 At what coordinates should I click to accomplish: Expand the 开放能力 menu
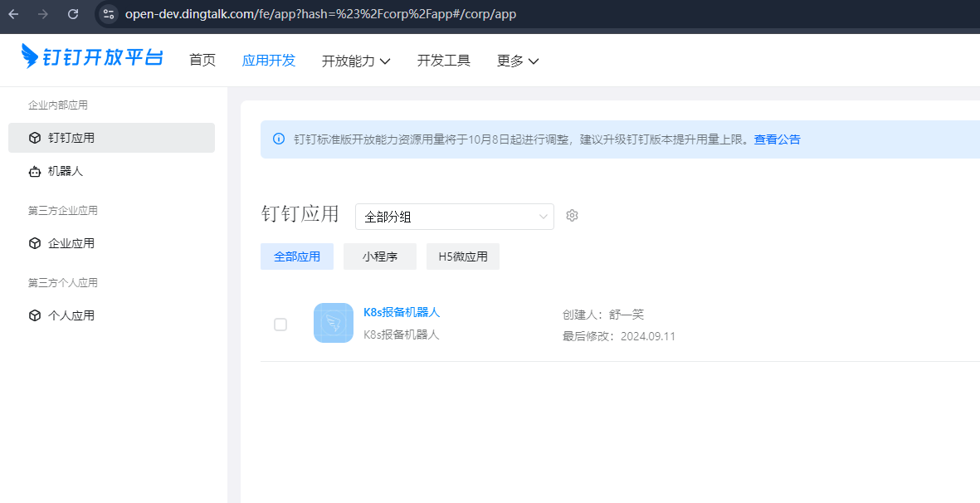click(356, 61)
